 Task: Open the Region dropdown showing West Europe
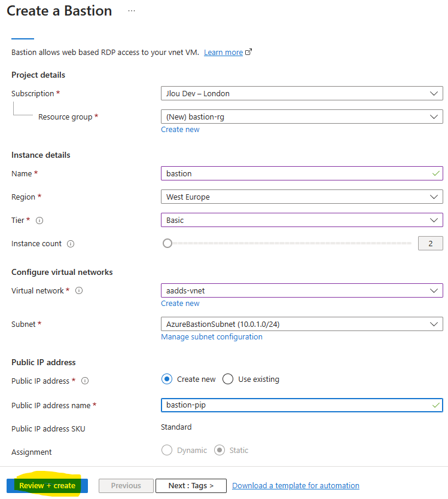point(302,197)
